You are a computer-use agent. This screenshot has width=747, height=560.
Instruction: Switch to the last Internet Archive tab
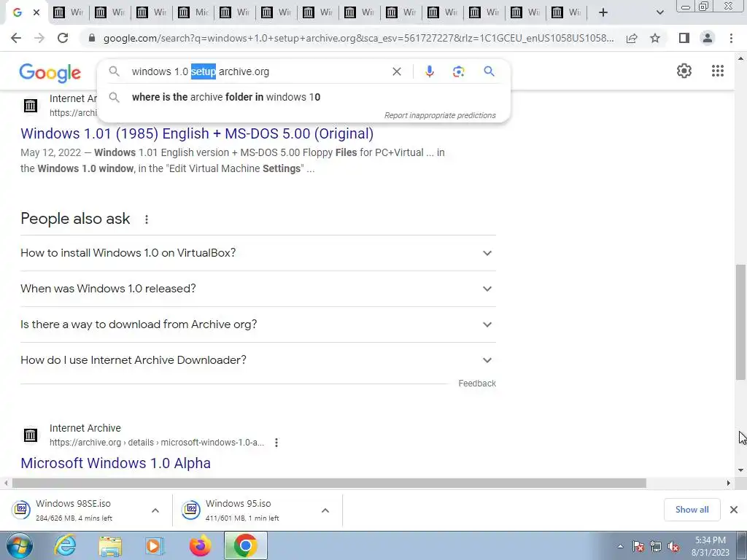pyautogui.click(x=566, y=12)
